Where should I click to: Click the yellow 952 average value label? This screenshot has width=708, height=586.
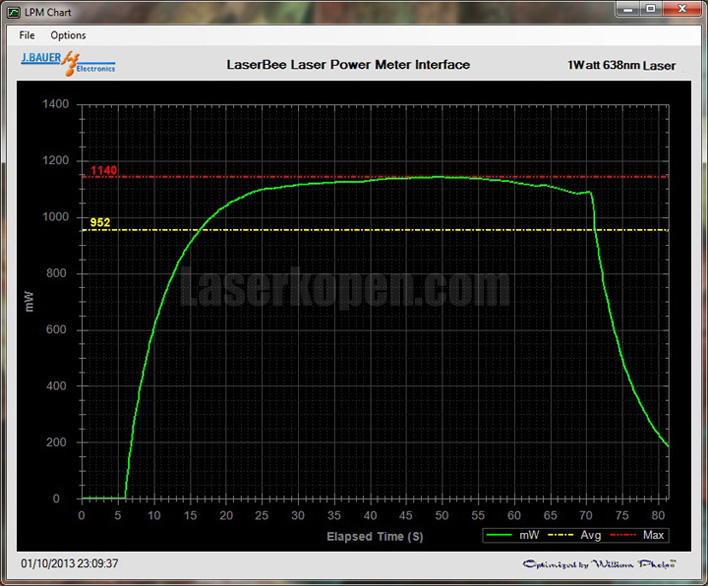click(x=101, y=223)
